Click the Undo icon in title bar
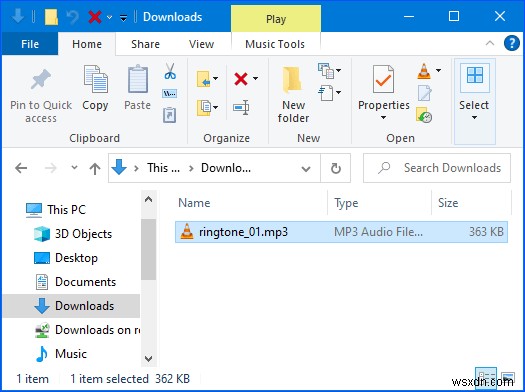Viewport: 525px width, 392px height. pos(72,17)
